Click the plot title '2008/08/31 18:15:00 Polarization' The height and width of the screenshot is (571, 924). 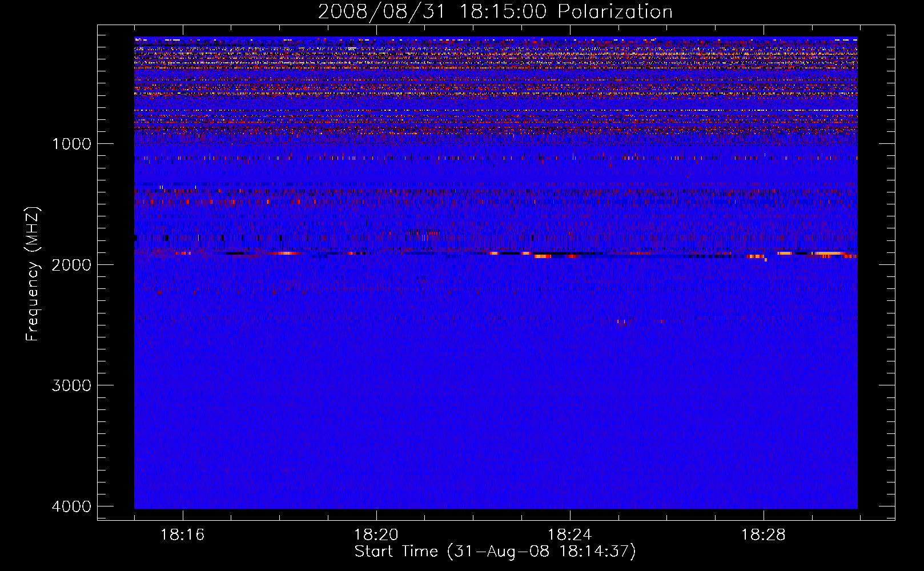[495, 11]
